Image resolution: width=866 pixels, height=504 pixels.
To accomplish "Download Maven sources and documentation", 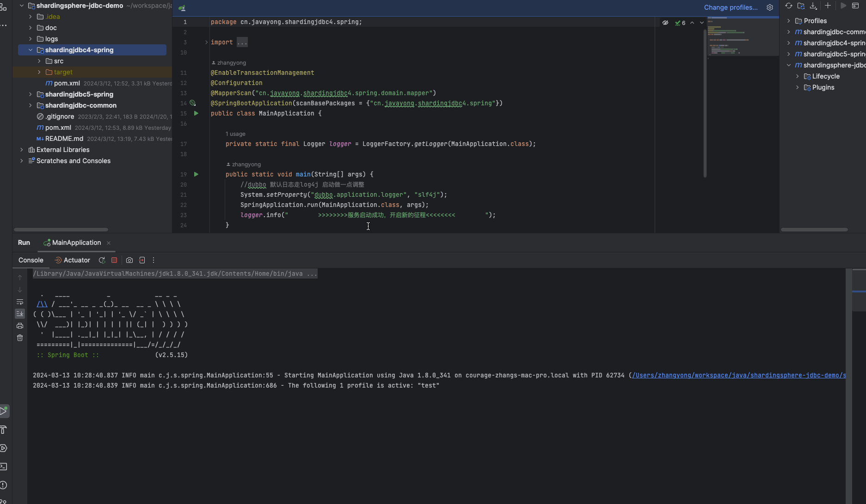I will pyautogui.click(x=813, y=6).
